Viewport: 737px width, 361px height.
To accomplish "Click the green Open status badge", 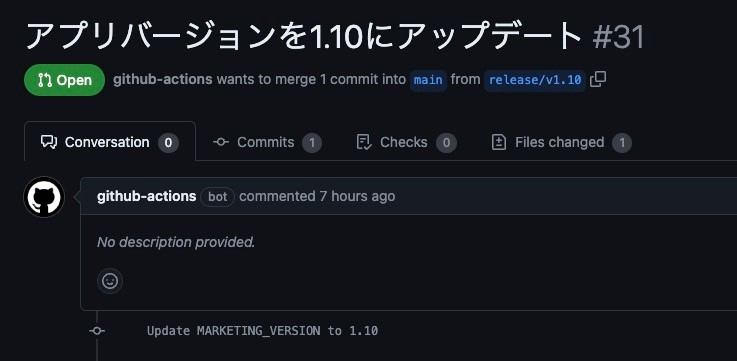I will 64,80.
